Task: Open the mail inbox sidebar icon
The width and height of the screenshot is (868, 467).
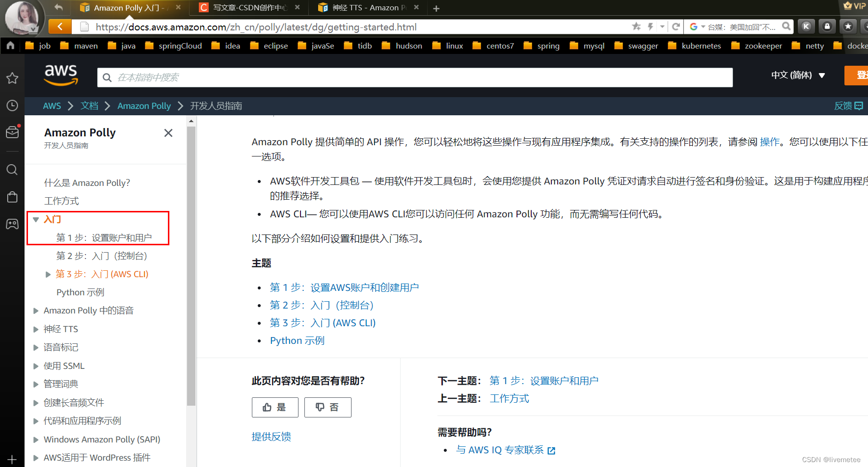Action: 12,132
